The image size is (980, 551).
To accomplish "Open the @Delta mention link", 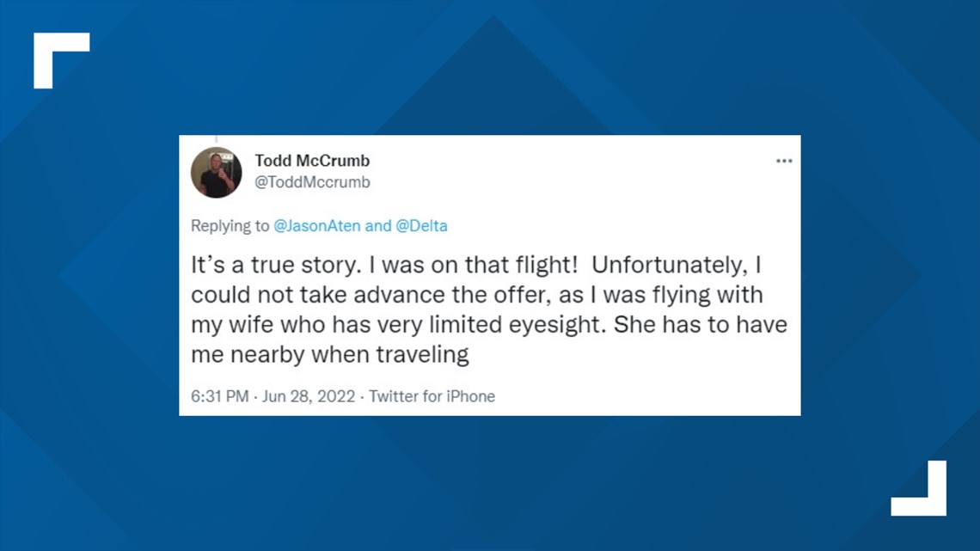I will 421,225.
